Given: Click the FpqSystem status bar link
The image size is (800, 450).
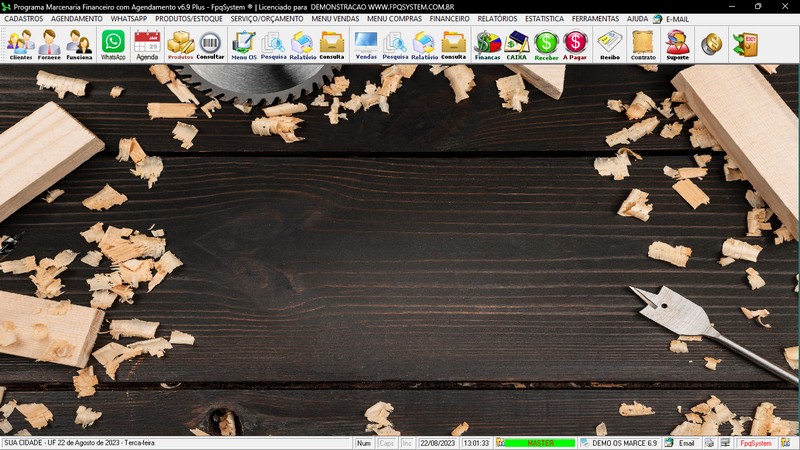Looking at the screenshot, I should 756,443.
